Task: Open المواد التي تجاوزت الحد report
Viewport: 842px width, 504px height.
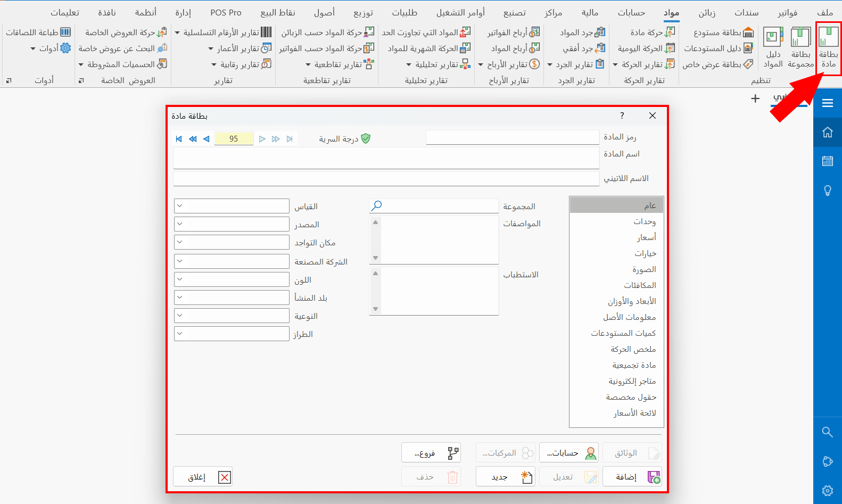Action: [x=426, y=32]
